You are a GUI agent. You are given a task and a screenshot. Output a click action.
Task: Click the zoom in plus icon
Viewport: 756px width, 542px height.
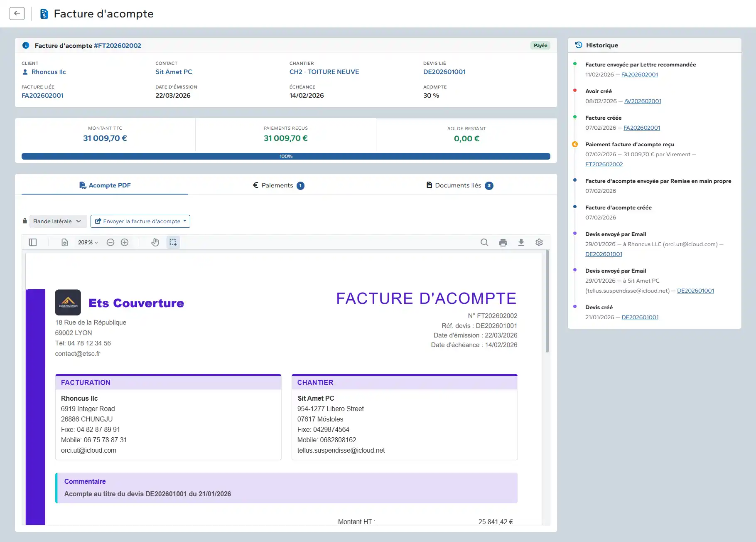point(125,242)
